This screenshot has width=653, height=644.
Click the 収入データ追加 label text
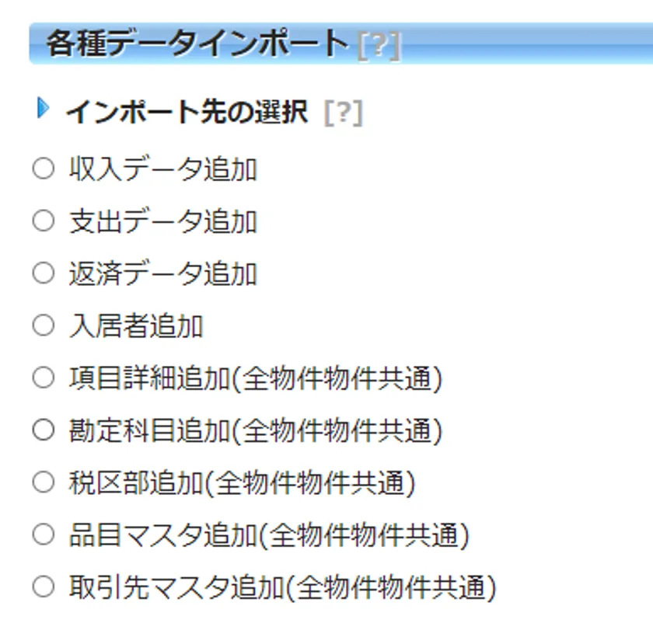tap(162, 169)
